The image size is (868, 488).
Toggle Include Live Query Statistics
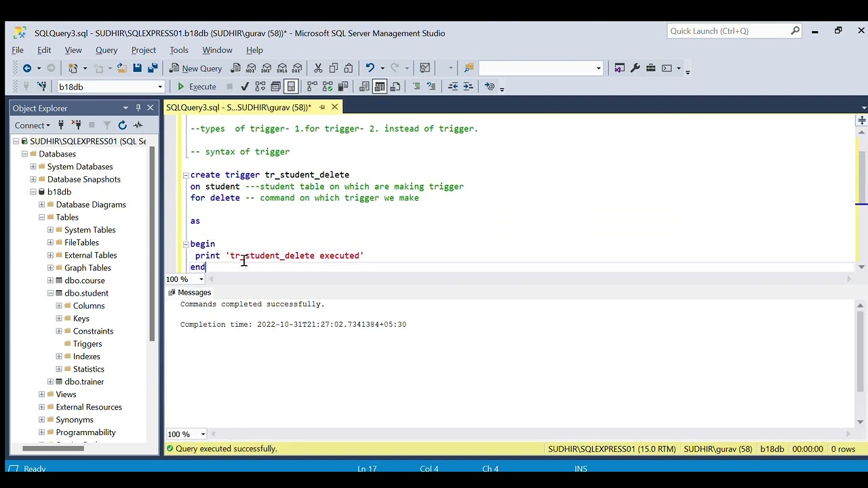click(328, 87)
